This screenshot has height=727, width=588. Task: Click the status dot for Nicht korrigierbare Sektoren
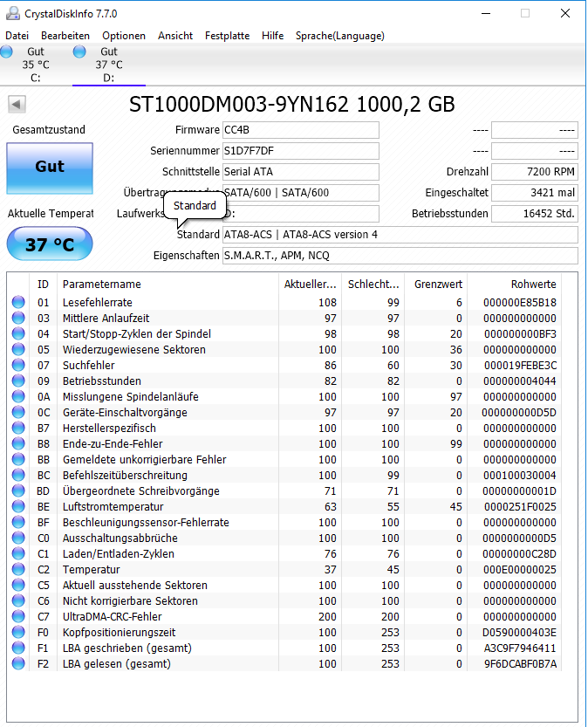pyautogui.click(x=18, y=600)
